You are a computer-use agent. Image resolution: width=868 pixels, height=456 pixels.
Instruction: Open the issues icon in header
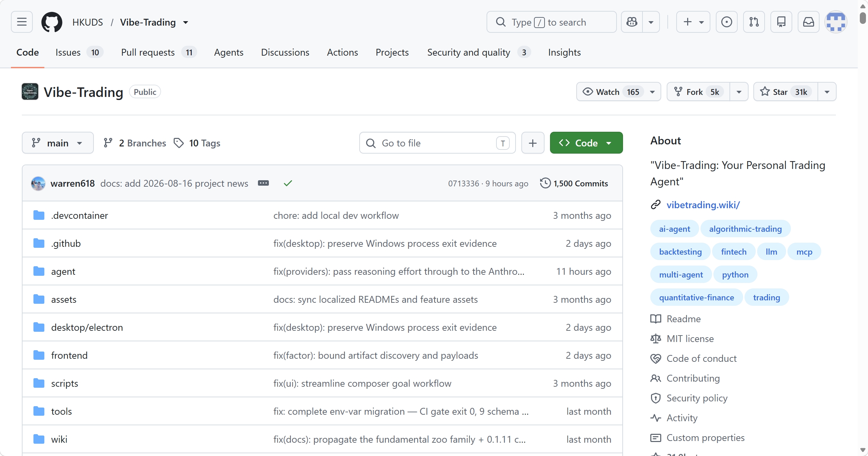click(x=727, y=22)
